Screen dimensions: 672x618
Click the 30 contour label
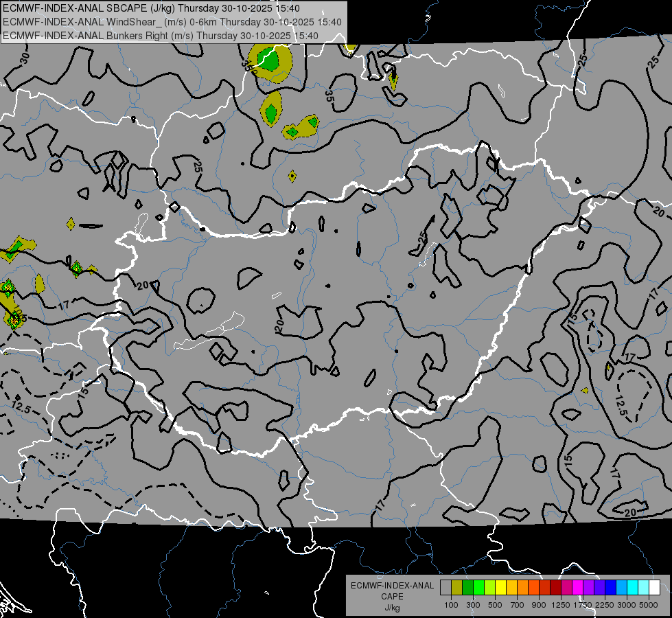click(x=25, y=58)
